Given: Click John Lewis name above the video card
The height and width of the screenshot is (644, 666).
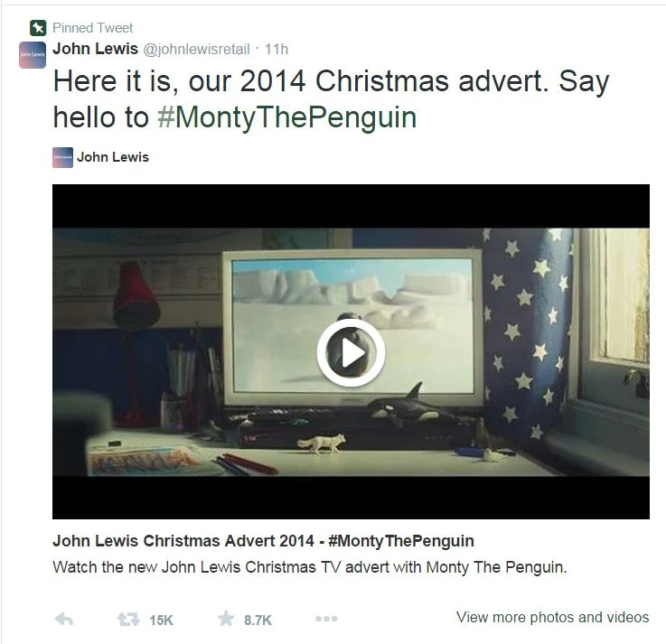Looking at the screenshot, I should (x=113, y=157).
